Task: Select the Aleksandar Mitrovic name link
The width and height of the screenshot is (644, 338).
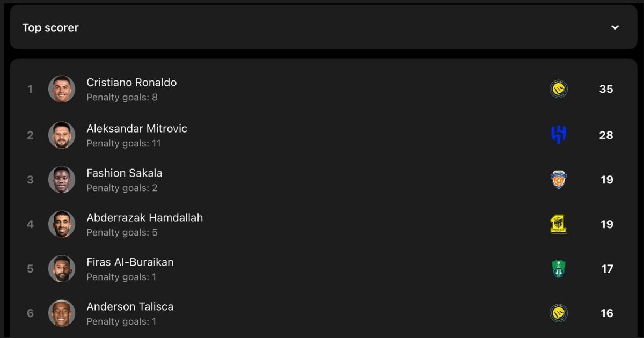Action: [x=137, y=129]
